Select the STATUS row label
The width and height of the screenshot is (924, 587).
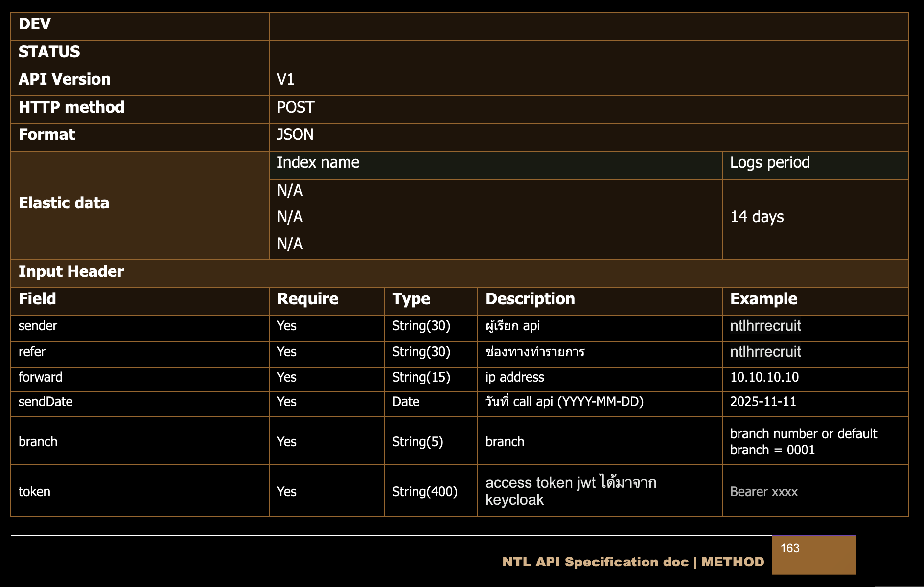pos(49,52)
